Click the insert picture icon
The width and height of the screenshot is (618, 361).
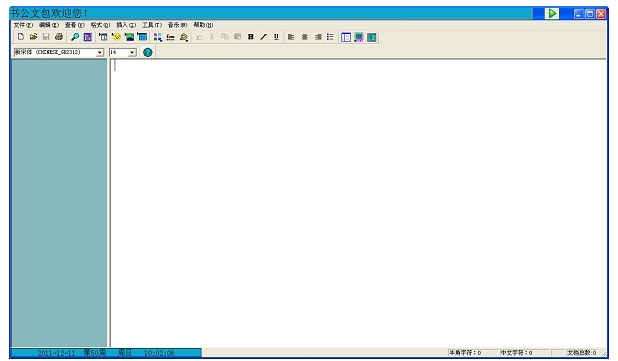129,37
